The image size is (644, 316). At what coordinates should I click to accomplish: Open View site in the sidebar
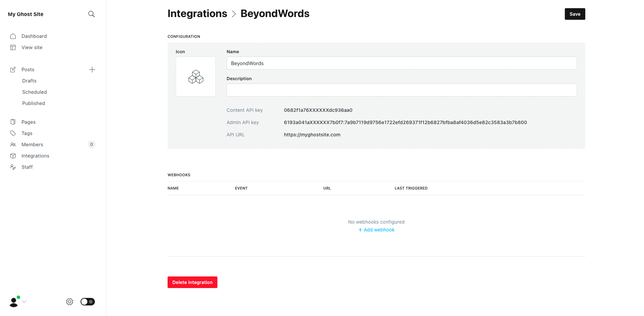pyautogui.click(x=32, y=47)
